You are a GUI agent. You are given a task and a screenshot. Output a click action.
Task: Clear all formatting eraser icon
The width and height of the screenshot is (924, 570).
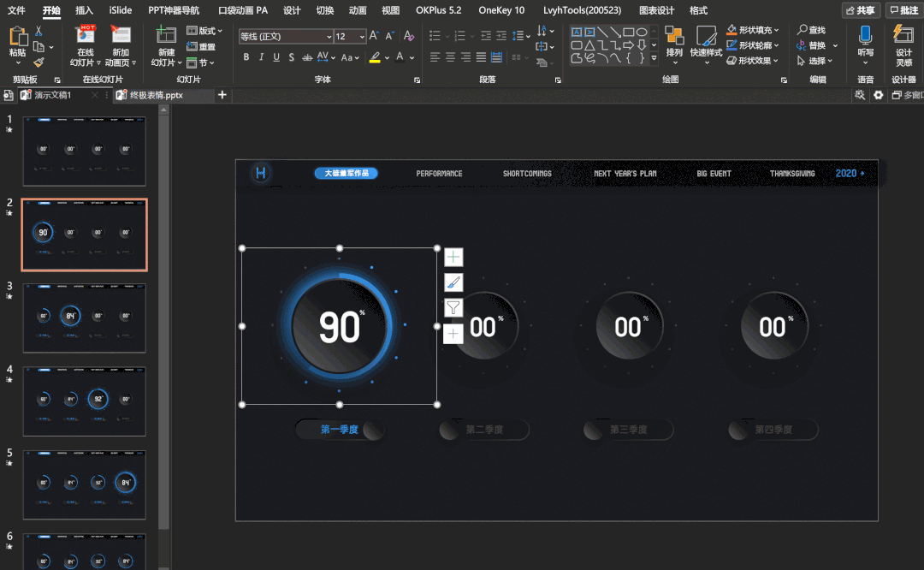[408, 36]
